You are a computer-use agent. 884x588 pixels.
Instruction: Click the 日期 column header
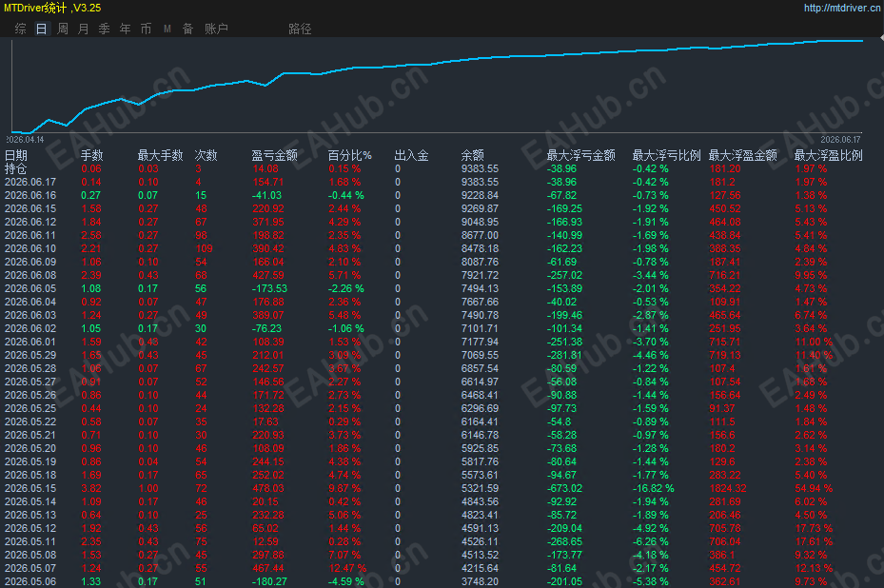tap(16, 156)
